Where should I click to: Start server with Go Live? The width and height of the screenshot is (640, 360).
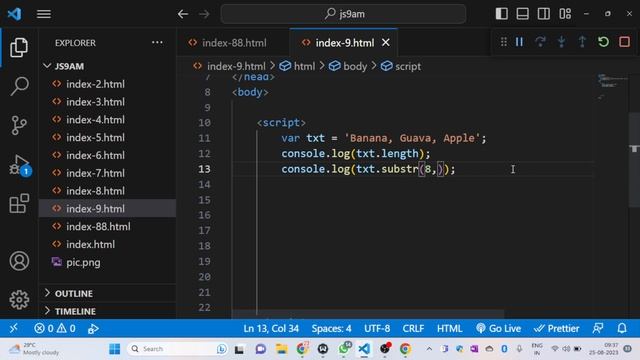point(498,328)
